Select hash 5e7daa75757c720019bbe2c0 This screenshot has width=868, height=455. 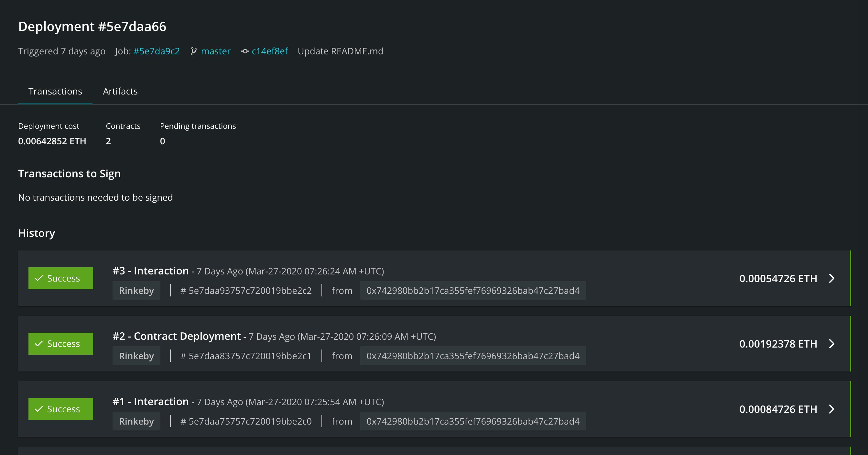click(250, 421)
